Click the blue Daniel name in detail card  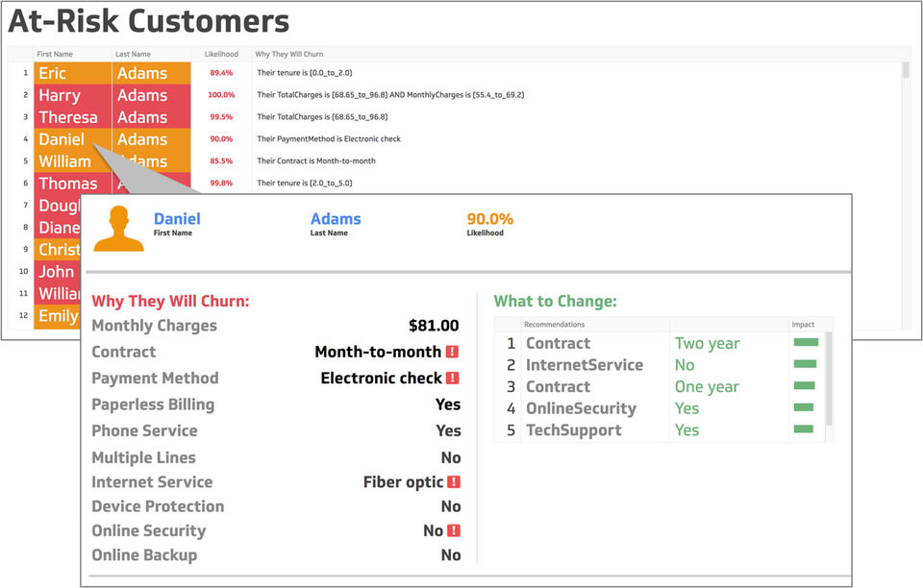tap(177, 219)
